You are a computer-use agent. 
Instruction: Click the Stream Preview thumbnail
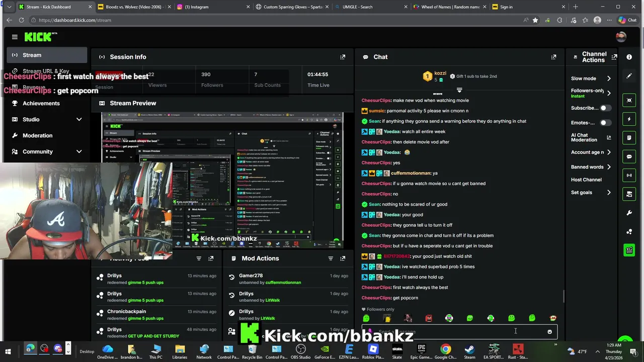222,180
